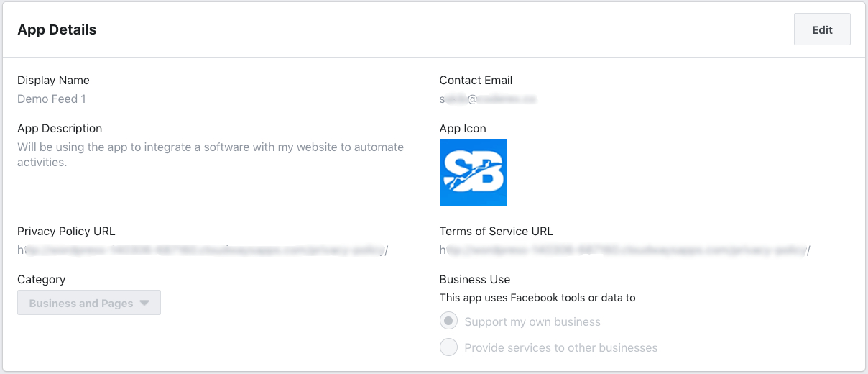
Task: Open the Business and Pages category dropdown
Action: (89, 303)
